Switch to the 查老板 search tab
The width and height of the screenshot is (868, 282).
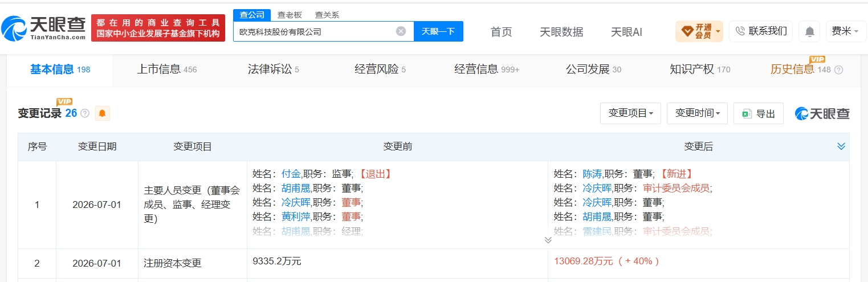tap(290, 15)
